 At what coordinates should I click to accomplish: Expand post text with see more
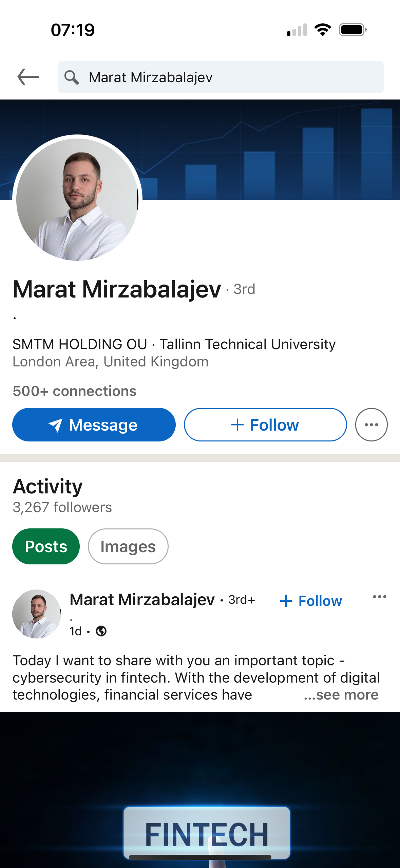click(341, 695)
